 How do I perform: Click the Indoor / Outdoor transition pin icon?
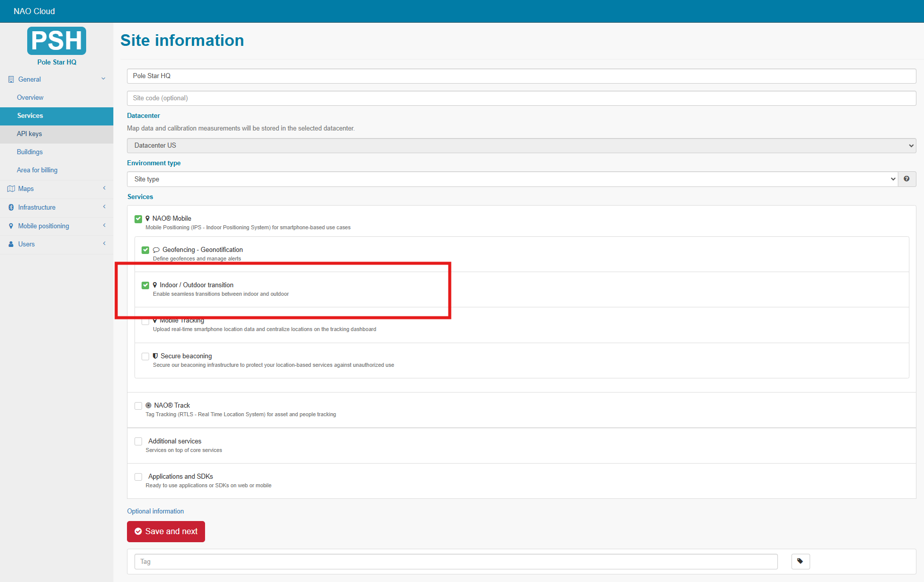pyautogui.click(x=155, y=285)
